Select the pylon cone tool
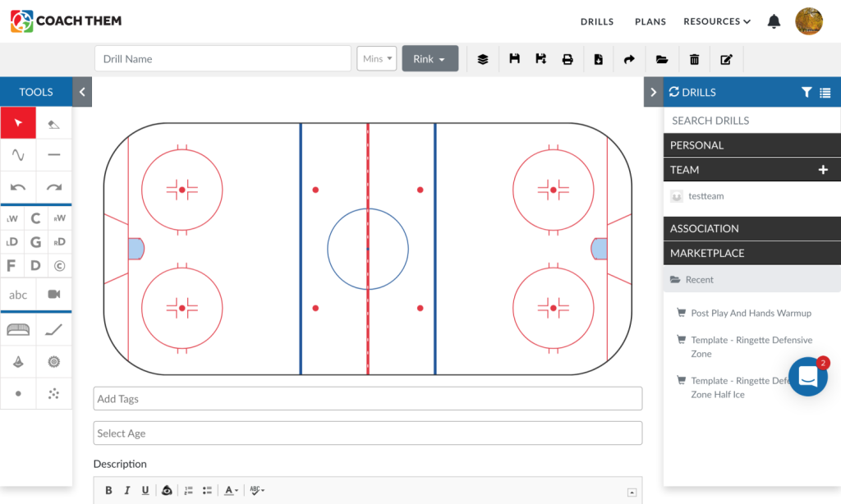 (x=18, y=361)
